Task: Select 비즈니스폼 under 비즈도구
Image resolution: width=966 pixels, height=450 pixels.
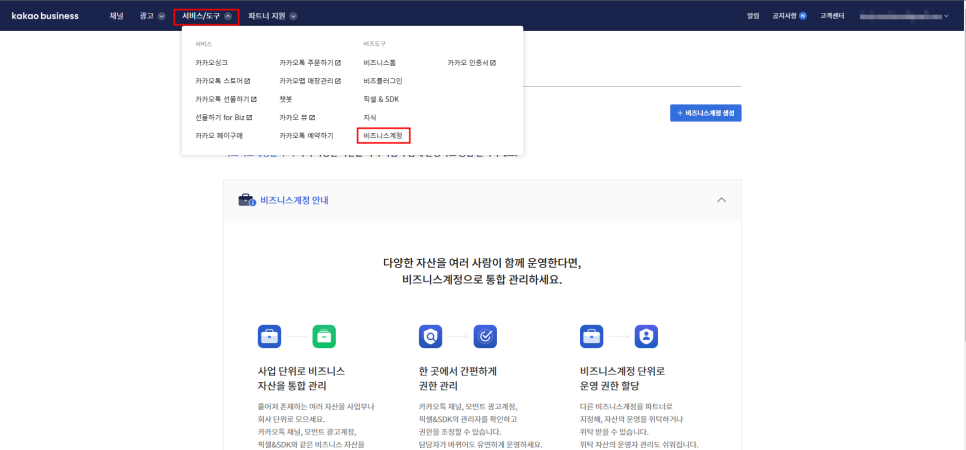Action: [380, 63]
